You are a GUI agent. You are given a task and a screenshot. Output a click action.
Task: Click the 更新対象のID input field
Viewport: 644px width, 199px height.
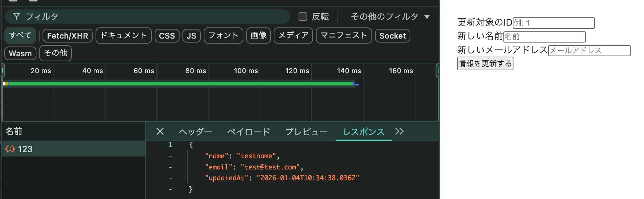[x=553, y=23]
